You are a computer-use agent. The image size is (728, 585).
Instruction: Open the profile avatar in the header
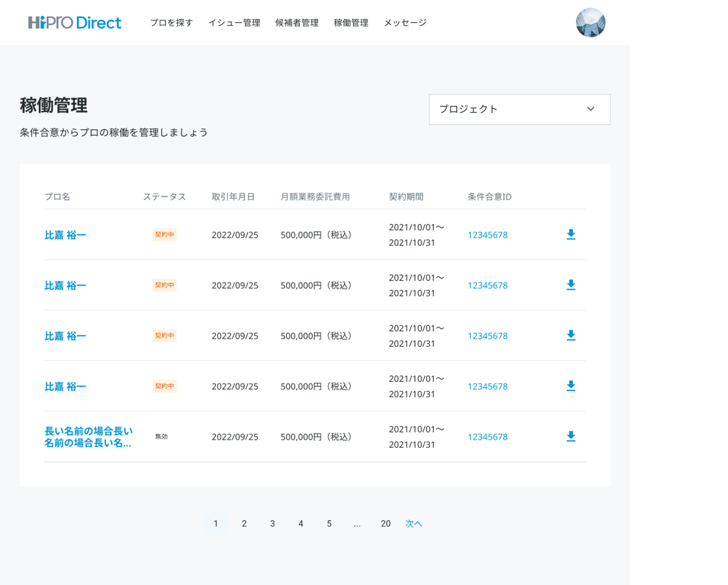(590, 22)
